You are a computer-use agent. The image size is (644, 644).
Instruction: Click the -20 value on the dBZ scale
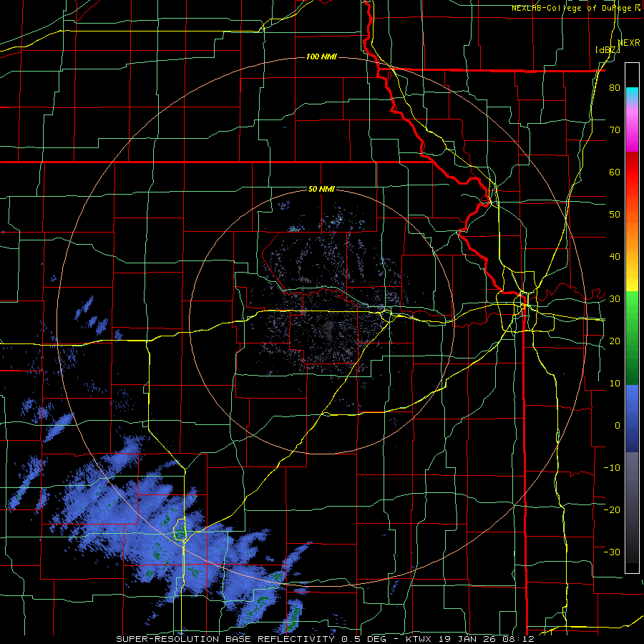pyautogui.click(x=612, y=509)
